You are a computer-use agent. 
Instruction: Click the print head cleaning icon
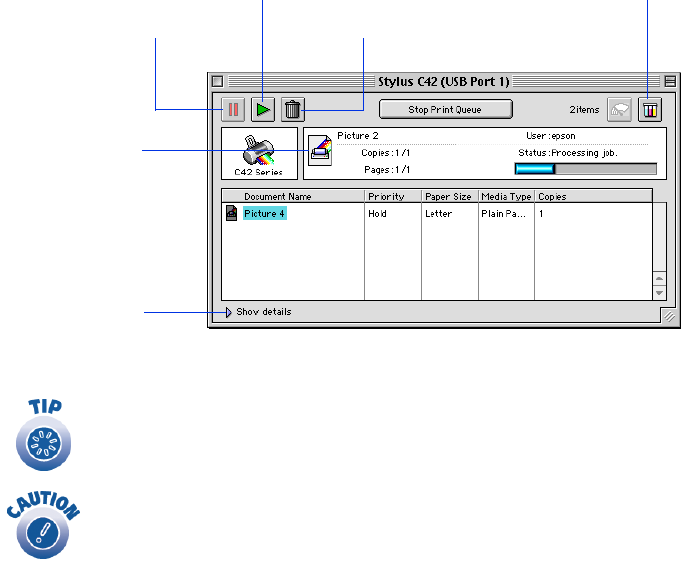[619, 109]
